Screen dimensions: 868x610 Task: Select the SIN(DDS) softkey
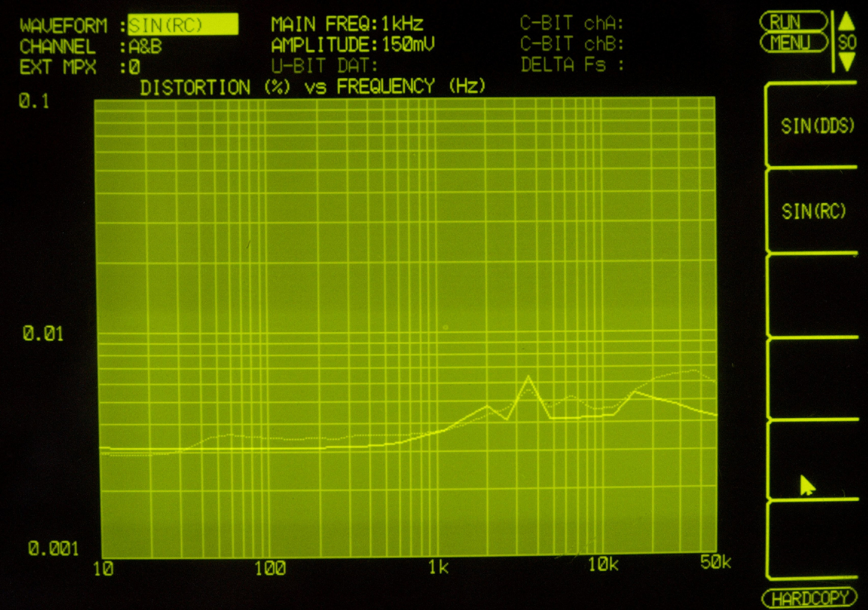point(816,126)
